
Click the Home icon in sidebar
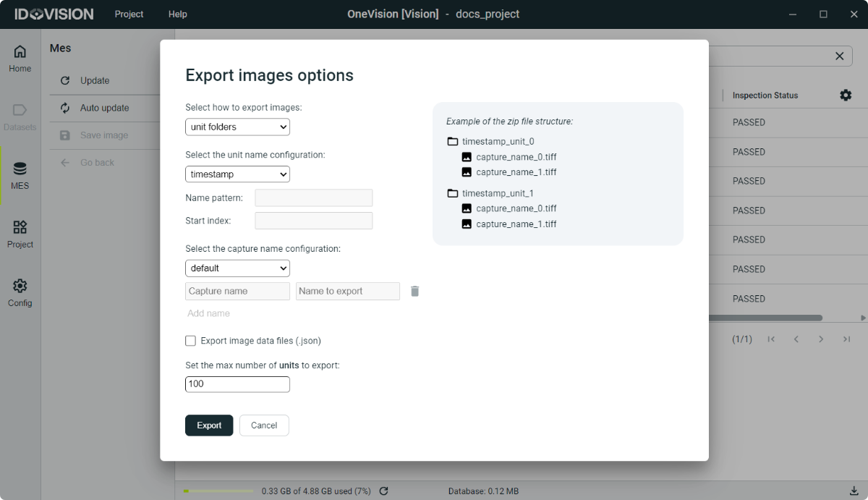[x=20, y=52]
